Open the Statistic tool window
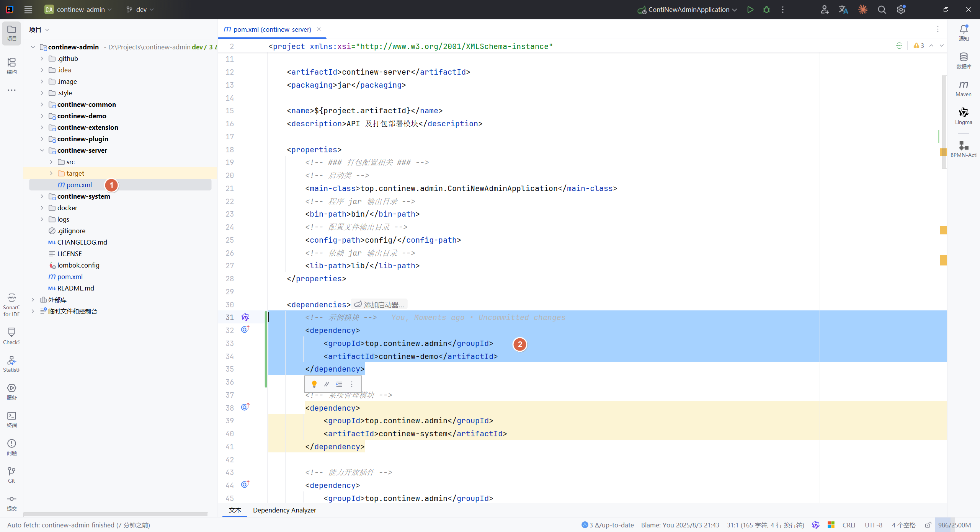The image size is (980, 532). (x=11, y=364)
